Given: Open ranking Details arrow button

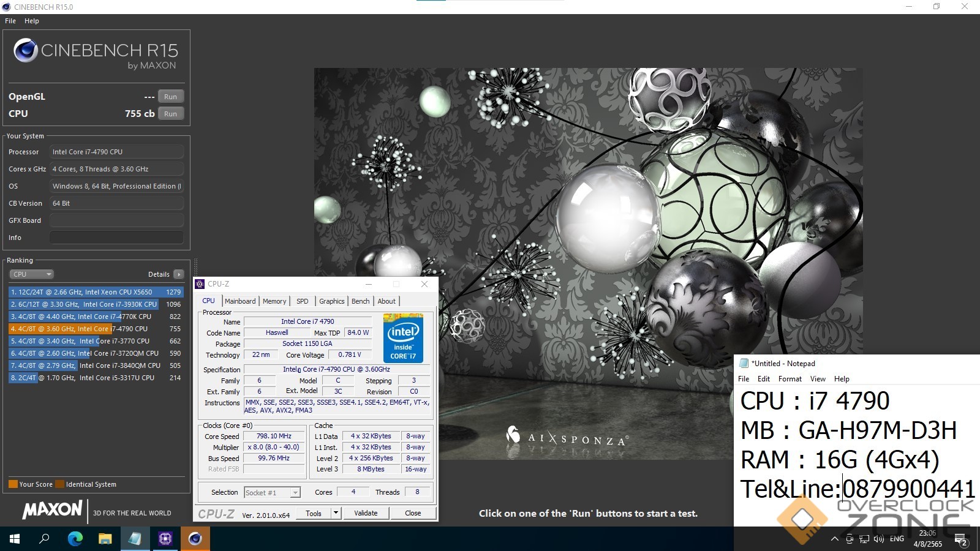Looking at the screenshot, I should coord(178,274).
